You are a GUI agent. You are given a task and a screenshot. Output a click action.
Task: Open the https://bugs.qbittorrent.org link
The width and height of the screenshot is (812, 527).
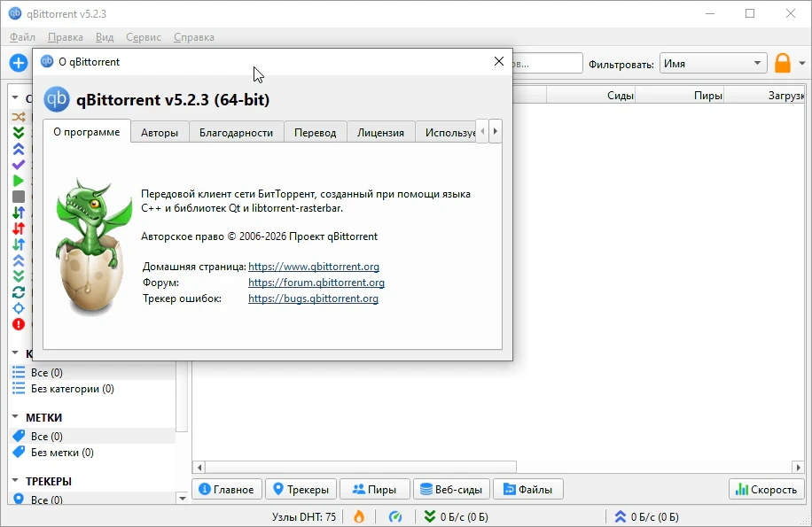(x=313, y=298)
